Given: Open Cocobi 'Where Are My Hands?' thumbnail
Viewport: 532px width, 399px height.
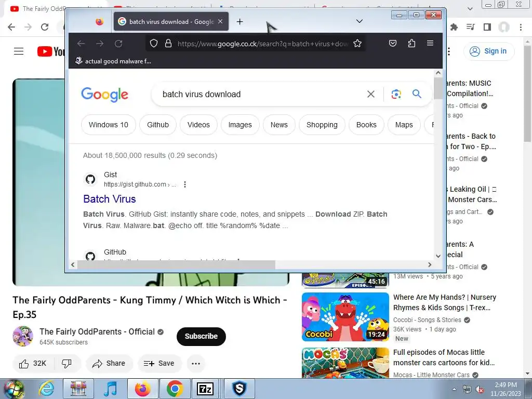Looking at the screenshot, I should coord(345,317).
